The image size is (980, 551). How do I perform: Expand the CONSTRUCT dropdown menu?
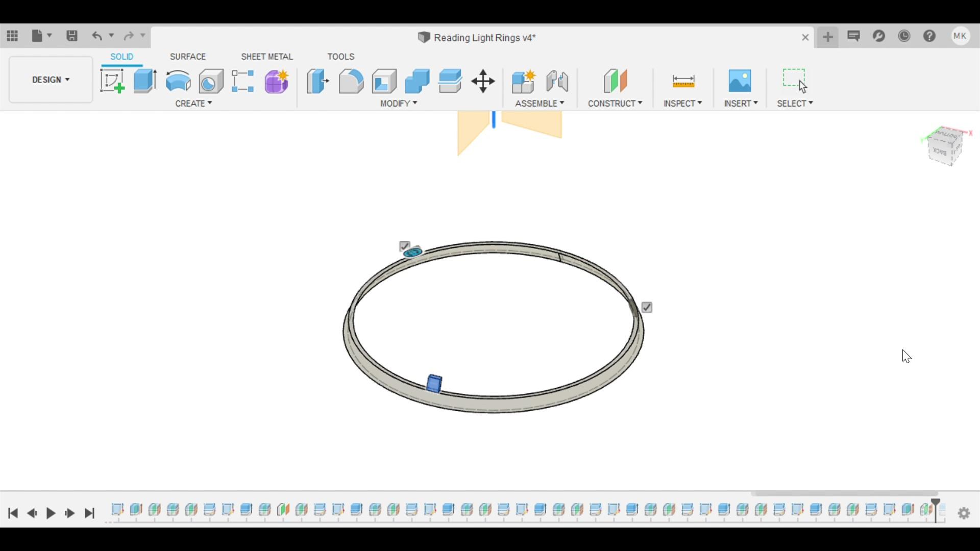[615, 104]
